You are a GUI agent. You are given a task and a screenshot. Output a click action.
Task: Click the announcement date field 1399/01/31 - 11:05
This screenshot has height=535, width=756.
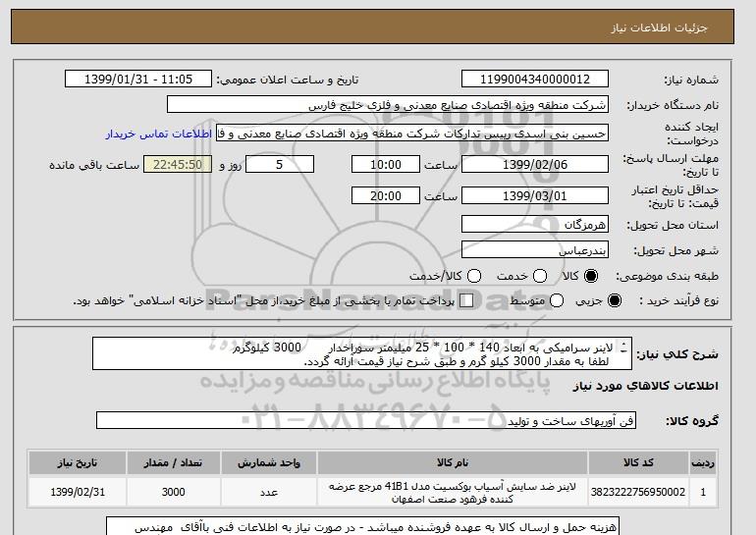(x=138, y=80)
